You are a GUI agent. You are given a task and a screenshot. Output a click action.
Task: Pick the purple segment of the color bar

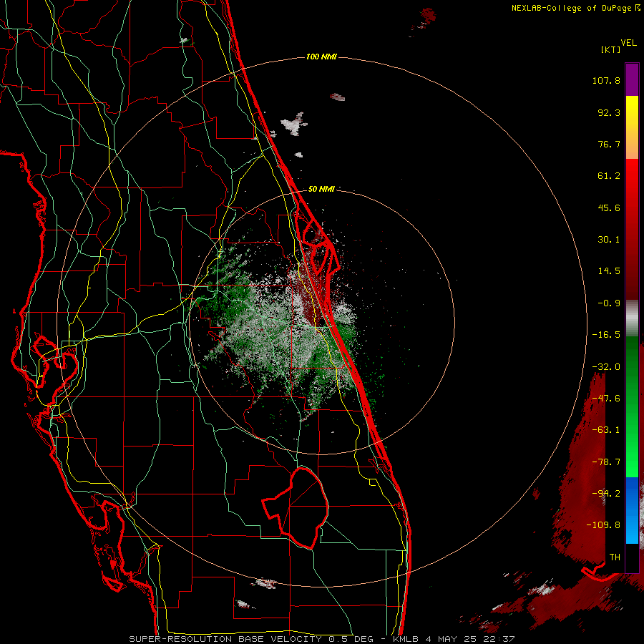pyautogui.click(x=632, y=80)
